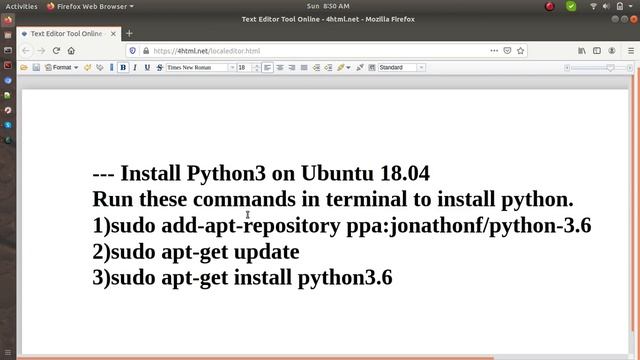Click the browser Forward arrow
This screenshot has width=640, height=360.
[41, 51]
